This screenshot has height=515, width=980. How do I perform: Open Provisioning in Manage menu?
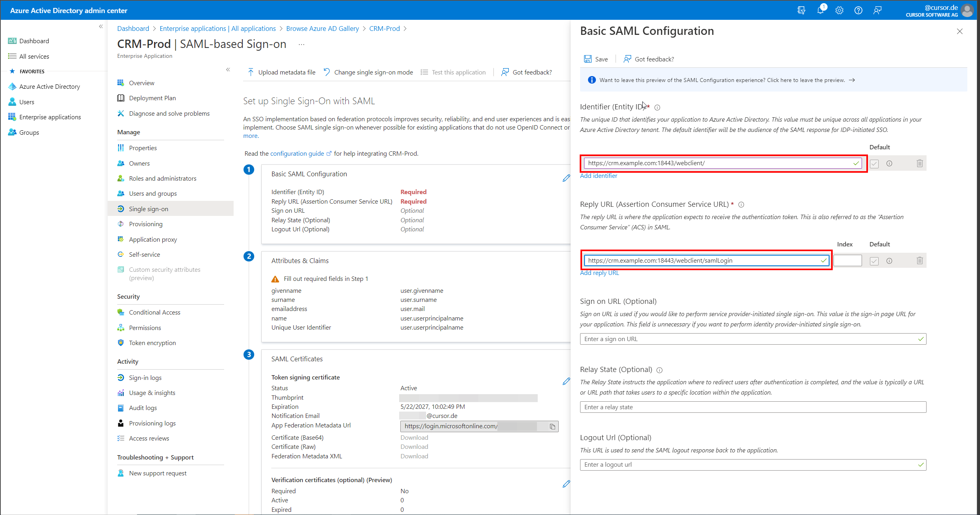click(145, 224)
